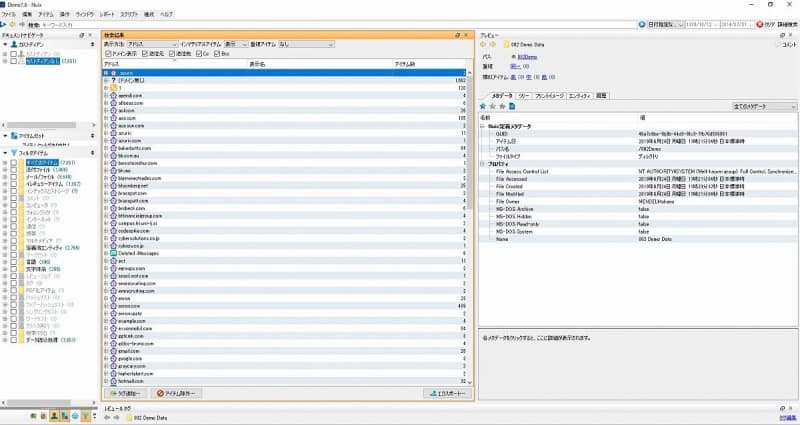Check the 添付ファイル filter checkbox

coord(14,169)
